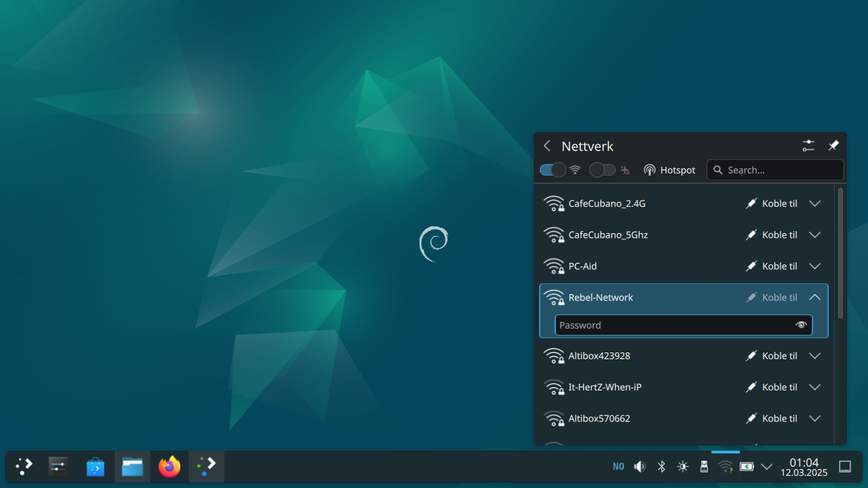Image resolution: width=868 pixels, height=488 pixels.
Task: Expand the CafeCubano_2.4G network details
Action: 815,203
